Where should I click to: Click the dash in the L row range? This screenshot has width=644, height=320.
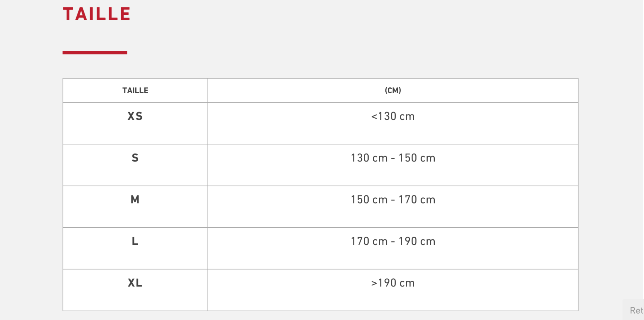(x=393, y=241)
